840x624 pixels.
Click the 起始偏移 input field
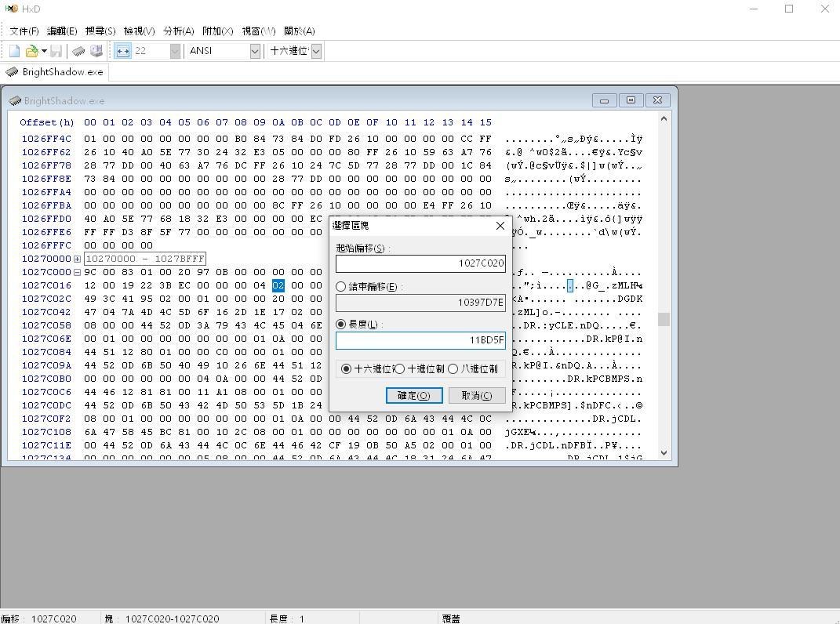[420, 264]
